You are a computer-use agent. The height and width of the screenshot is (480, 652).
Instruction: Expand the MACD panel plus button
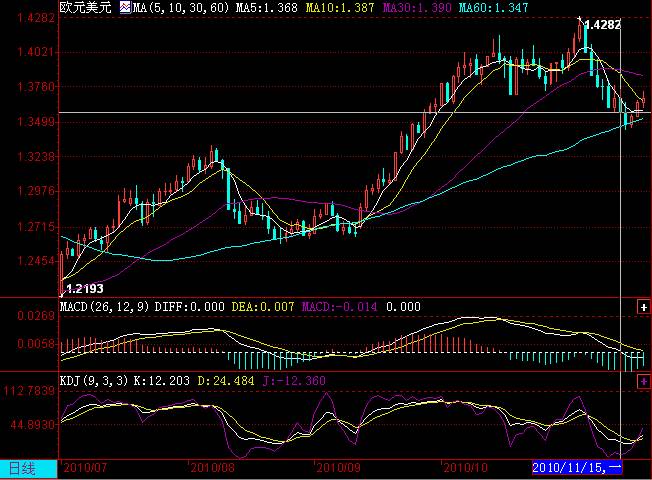click(x=643, y=307)
